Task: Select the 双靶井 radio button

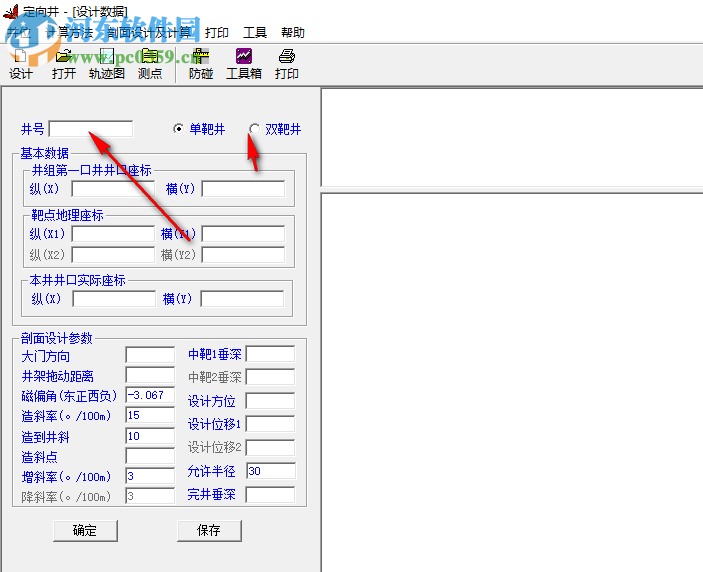Action: pos(254,129)
